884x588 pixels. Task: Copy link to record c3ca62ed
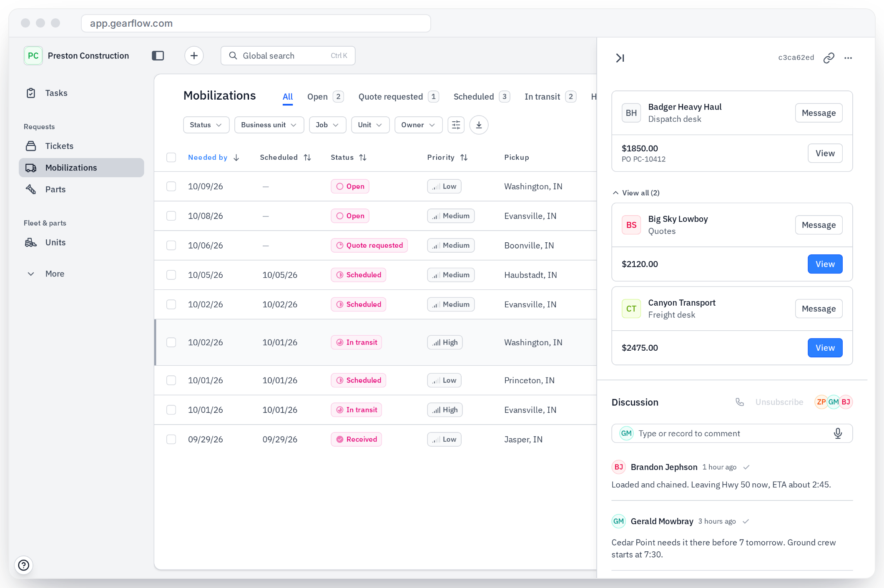(829, 58)
